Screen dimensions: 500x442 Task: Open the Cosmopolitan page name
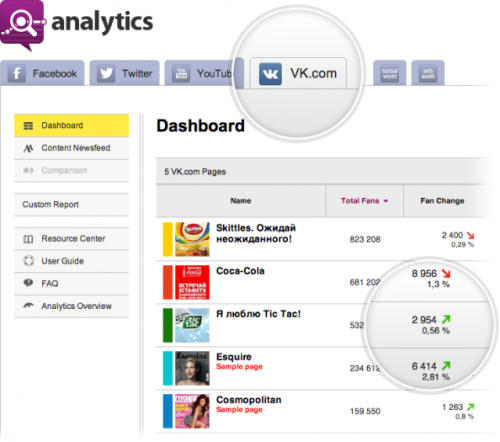(249, 400)
